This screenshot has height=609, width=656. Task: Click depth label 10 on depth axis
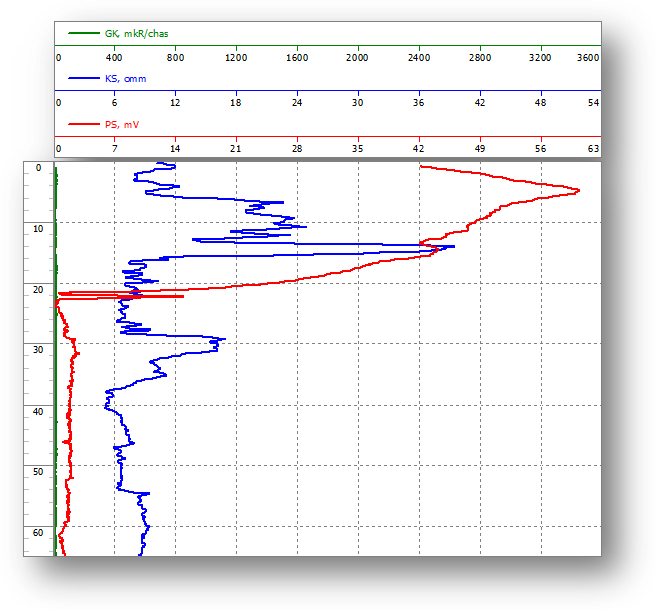[38, 229]
